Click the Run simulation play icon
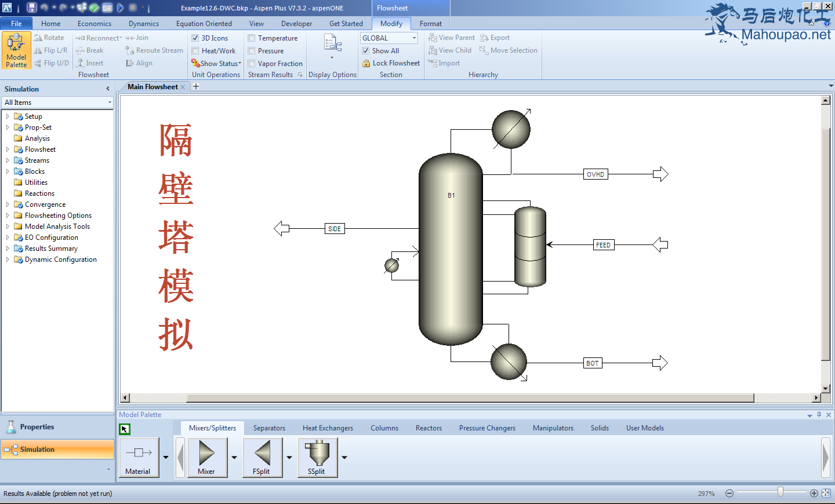The image size is (835, 504). [120, 8]
